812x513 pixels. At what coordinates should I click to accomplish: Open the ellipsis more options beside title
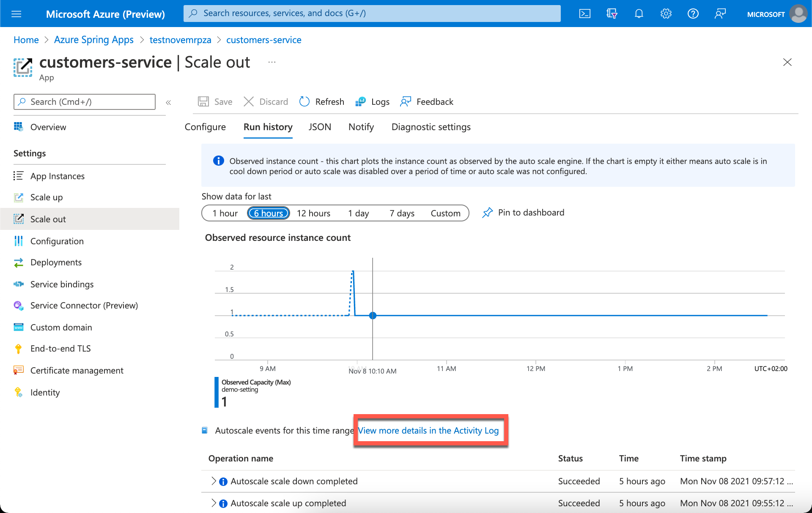tap(272, 62)
